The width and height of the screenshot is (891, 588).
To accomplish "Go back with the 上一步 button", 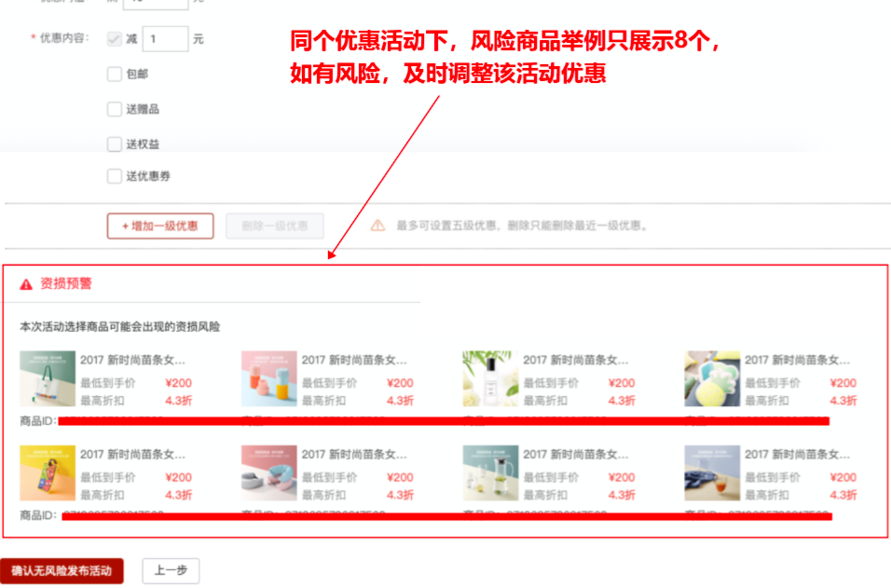I will [171, 571].
